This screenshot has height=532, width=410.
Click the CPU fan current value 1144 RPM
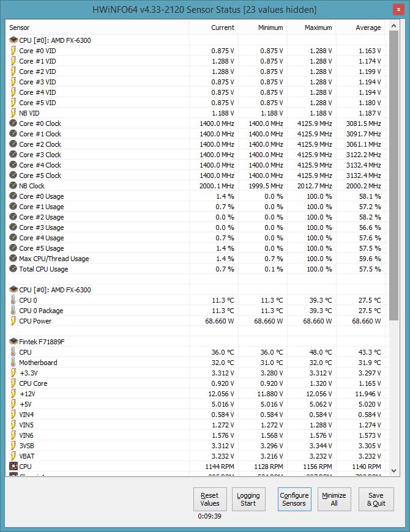click(x=220, y=467)
